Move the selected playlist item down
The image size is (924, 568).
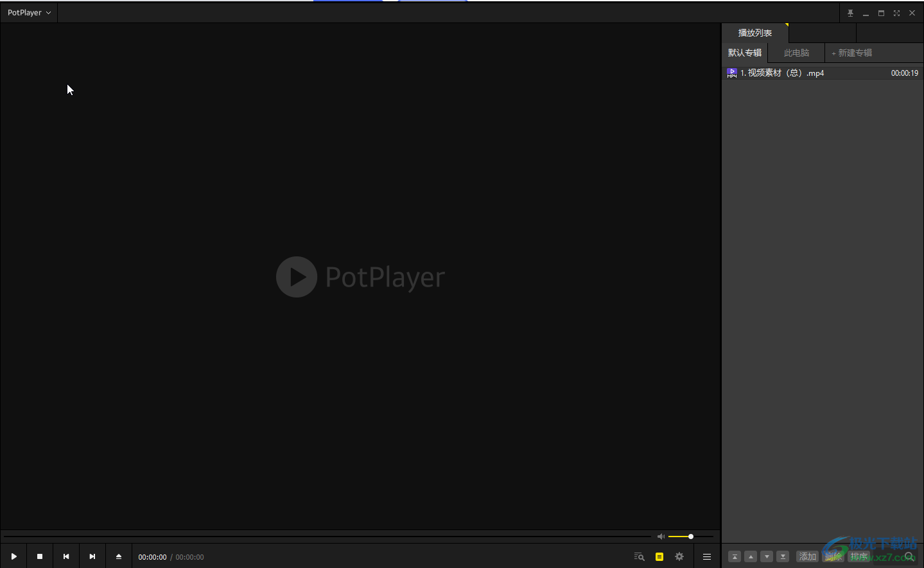767,557
